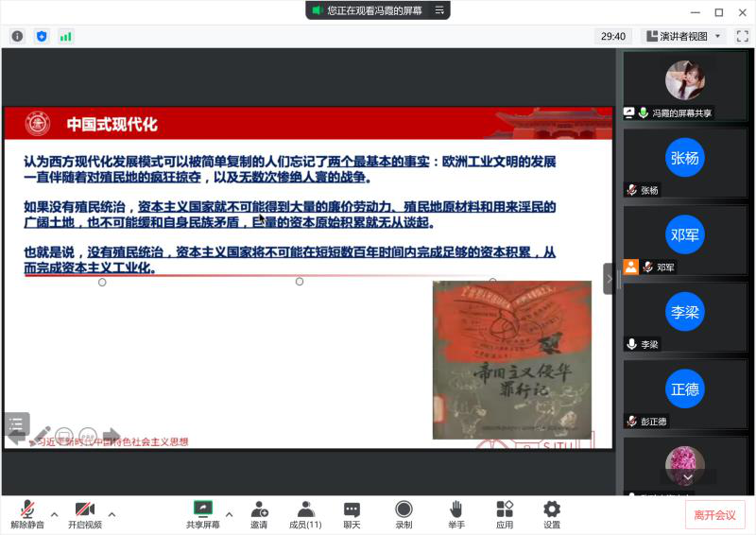The width and height of the screenshot is (756, 535).
Task: Check the green network signal icon
Action: pos(65,36)
